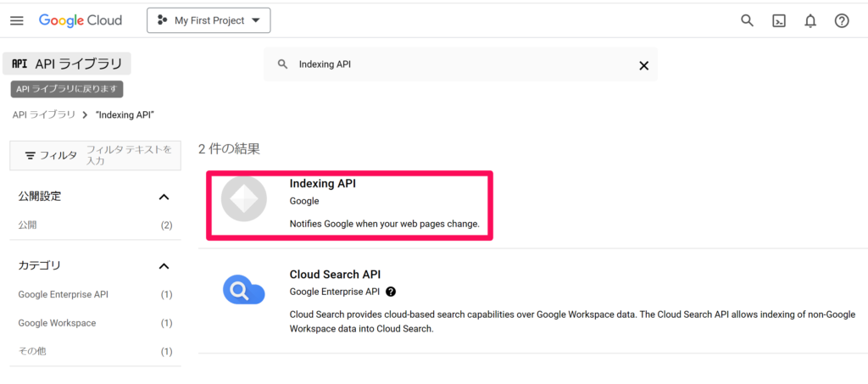Click Notifies Google when your web pages change

[x=385, y=224]
